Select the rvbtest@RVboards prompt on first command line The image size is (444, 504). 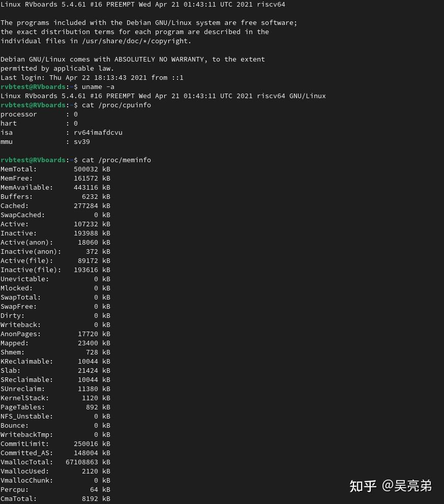click(33, 86)
